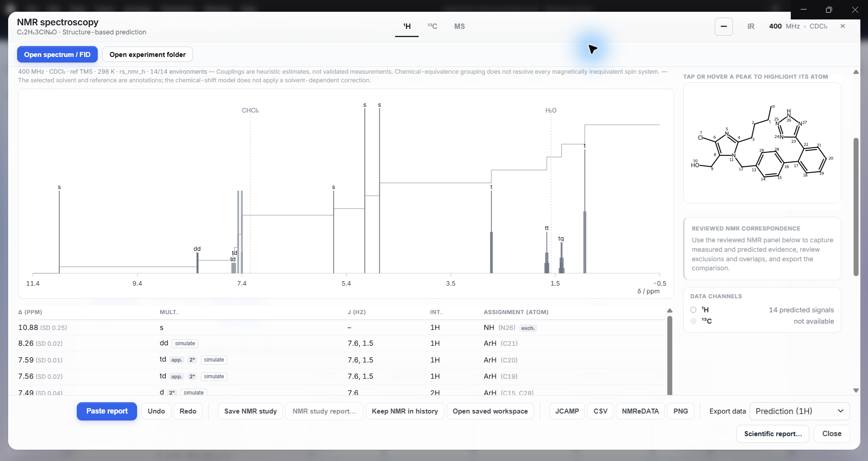Screen dimensions: 868x461
Task: Open the IR spectrum view
Action: pos(750,26)
